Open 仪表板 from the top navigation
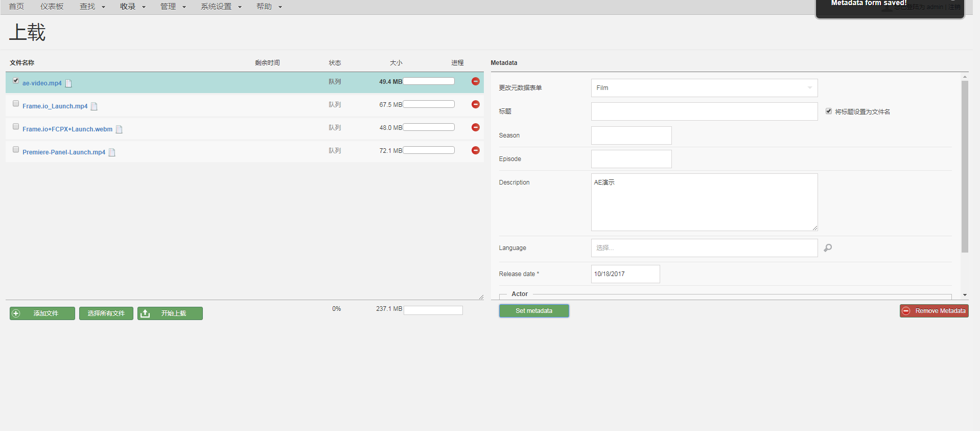 click(x=52, y=7)
